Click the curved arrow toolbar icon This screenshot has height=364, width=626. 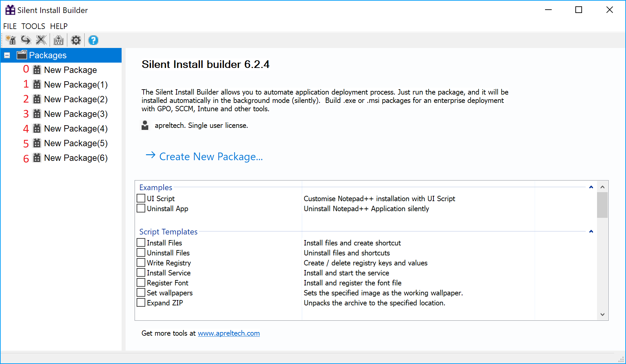26,40
